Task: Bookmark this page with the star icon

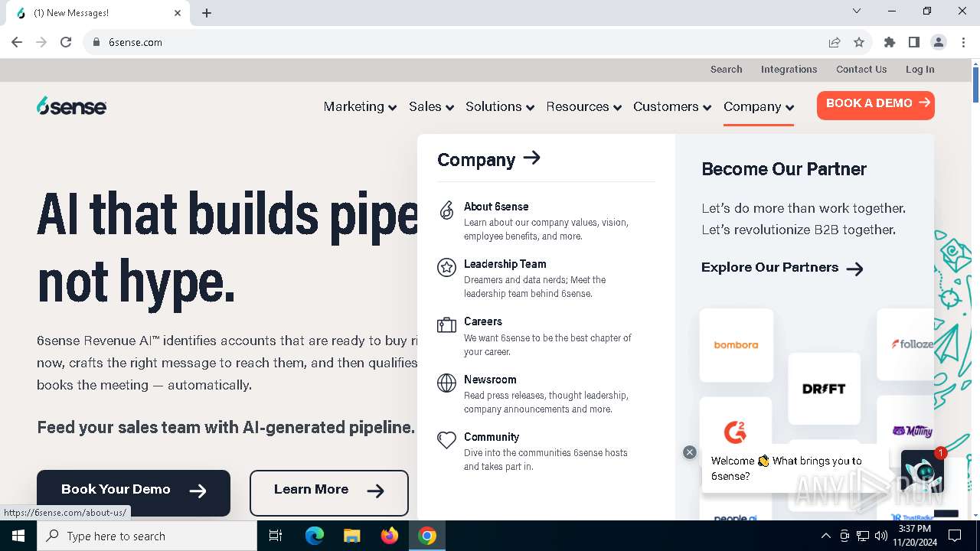Action: click(x=859, y=42)
